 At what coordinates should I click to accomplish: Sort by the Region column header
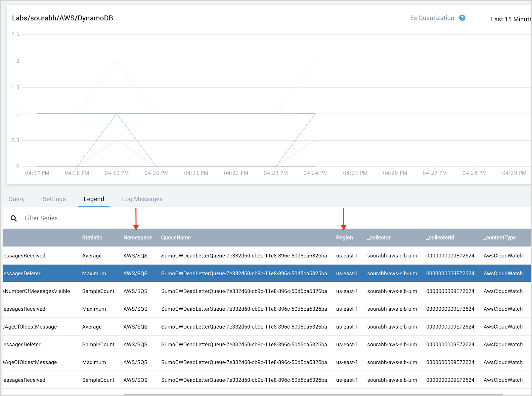click(344, 238)
